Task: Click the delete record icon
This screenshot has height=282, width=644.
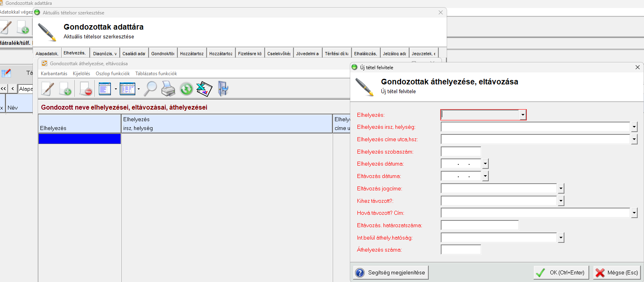Action: (85, 89)
